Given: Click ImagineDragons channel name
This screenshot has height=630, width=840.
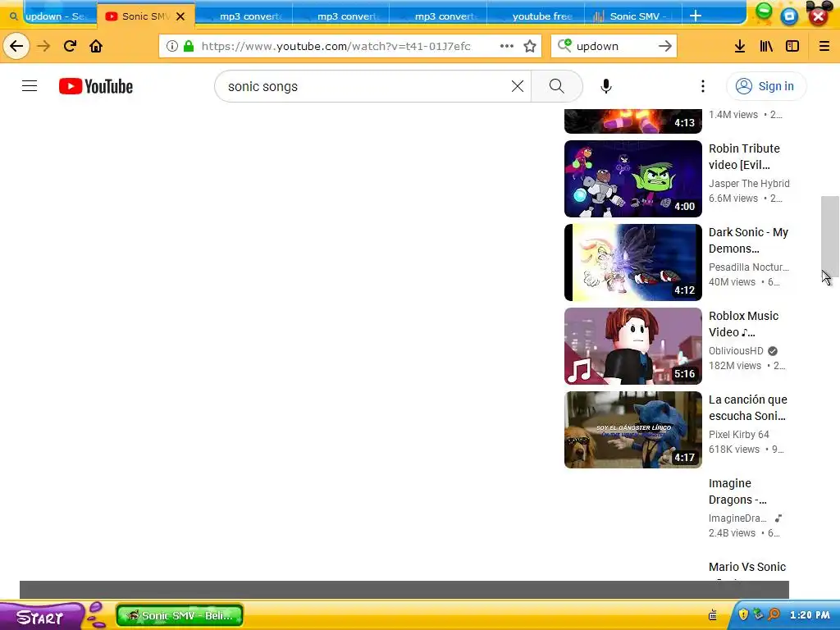Looking at the screenshot, I should 737,518.
